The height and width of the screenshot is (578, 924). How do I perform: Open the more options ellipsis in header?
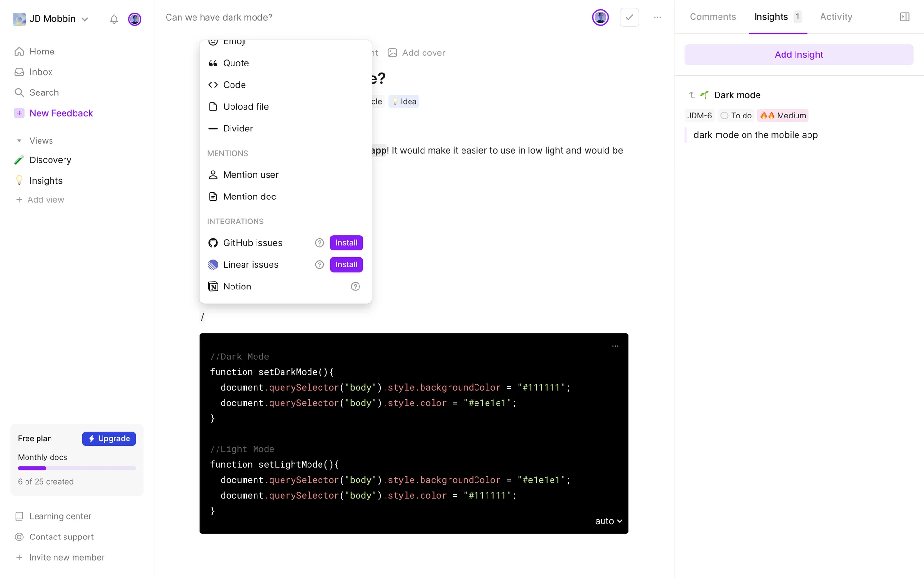[x=657, y=17]
